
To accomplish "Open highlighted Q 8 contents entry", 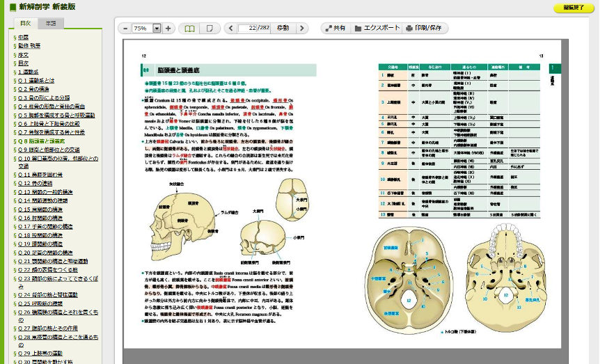I will click(41, 141).
